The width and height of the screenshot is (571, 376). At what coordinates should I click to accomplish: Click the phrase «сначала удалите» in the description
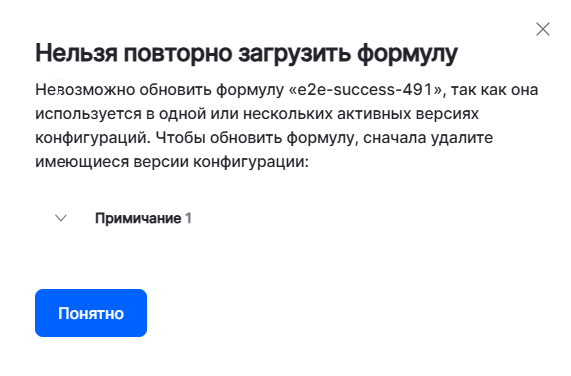(428, 138)
